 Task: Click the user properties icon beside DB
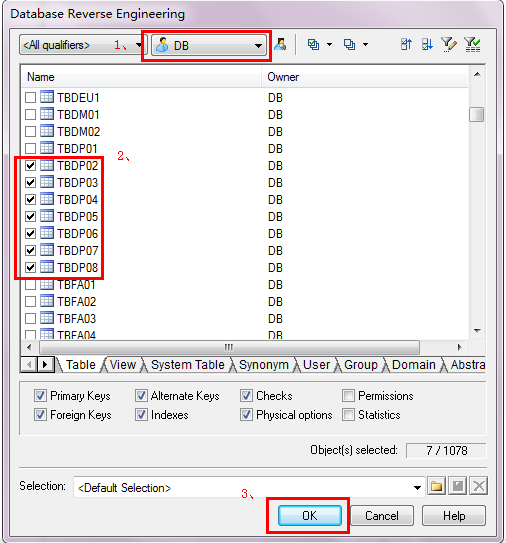(x=280, y=44)
